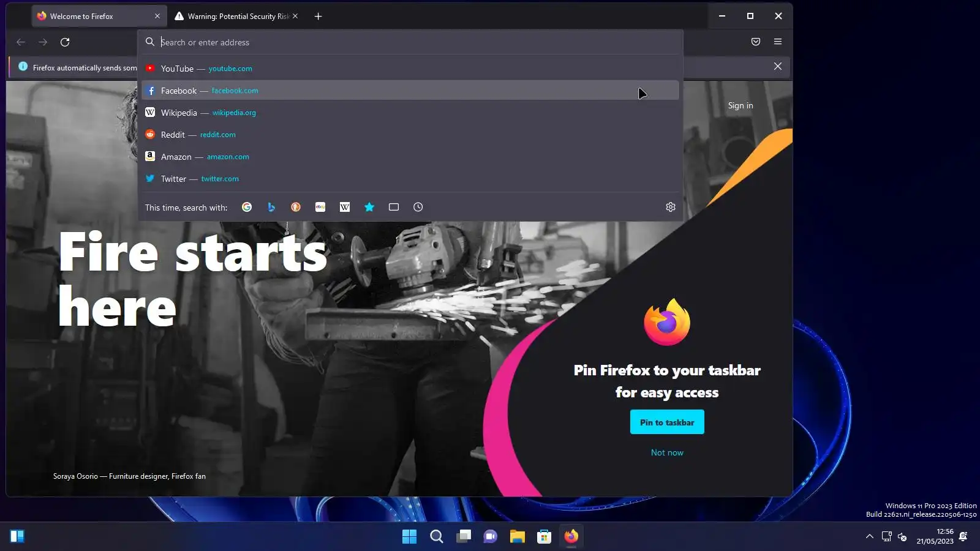Open the Firefox application menu
This screenshot has width=980, height=551.
click(x=778, y=42)
